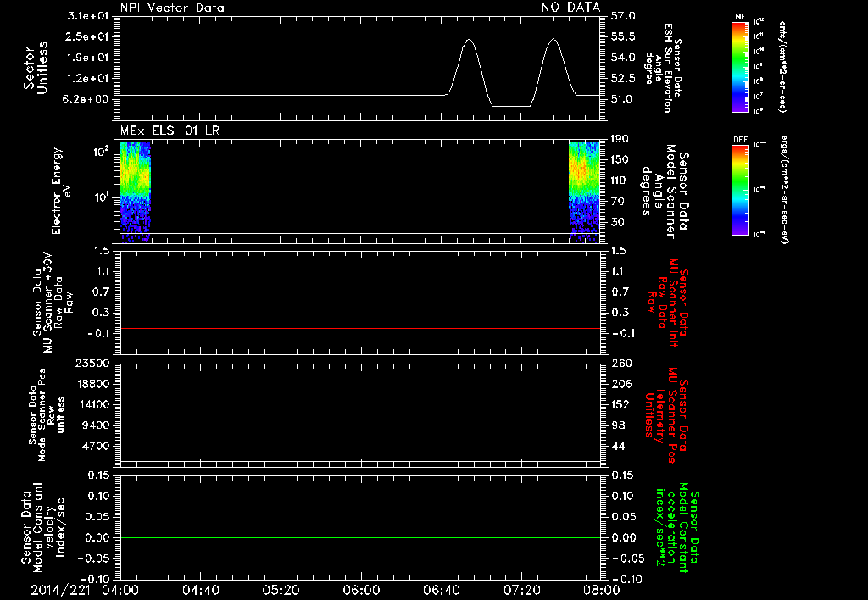Click the red line in the MU Scanner +30V panel

tap(359, 328)
